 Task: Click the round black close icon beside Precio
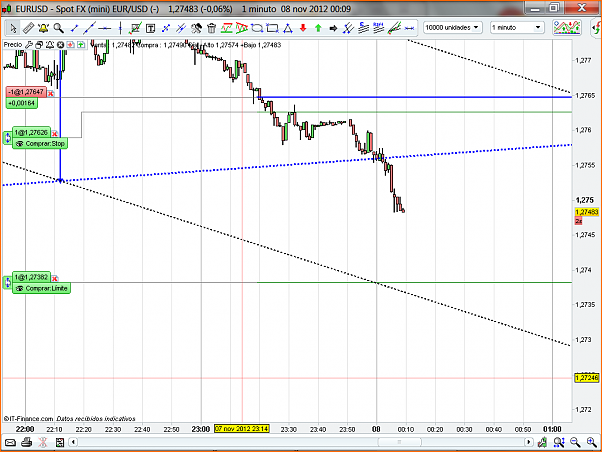pos(60,45)
